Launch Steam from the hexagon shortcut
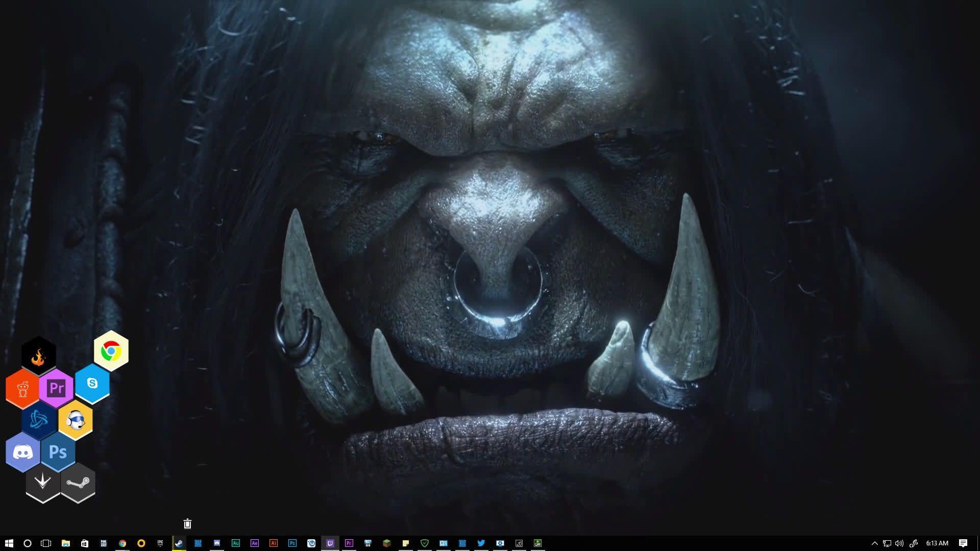 click(78, 483)
